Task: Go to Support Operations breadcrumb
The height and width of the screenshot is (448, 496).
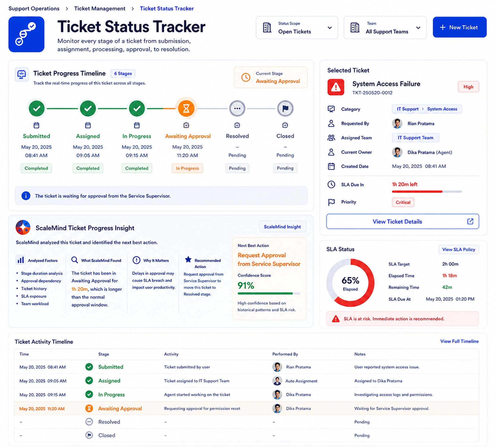Action: pos(34,8)
